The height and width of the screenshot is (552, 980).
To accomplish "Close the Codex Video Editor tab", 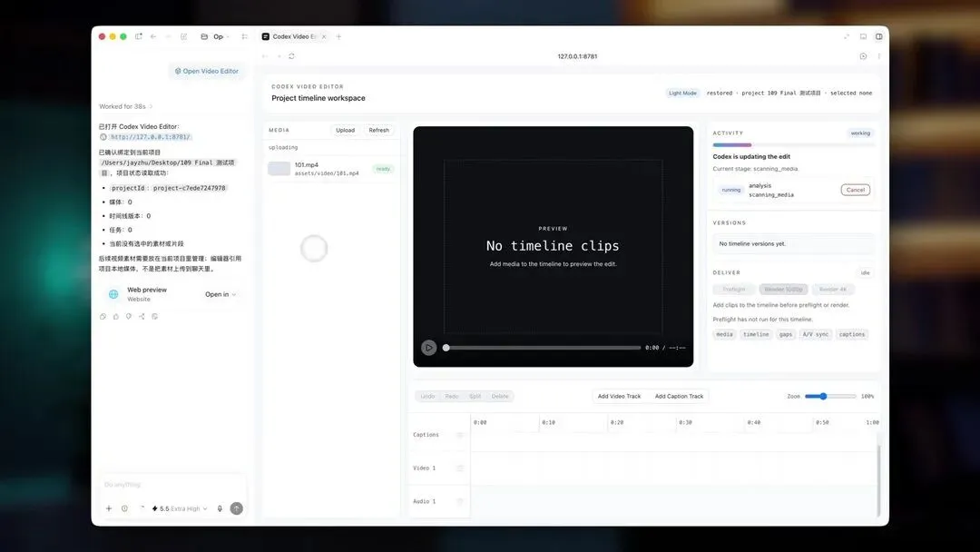I will (x=324, y=36).
